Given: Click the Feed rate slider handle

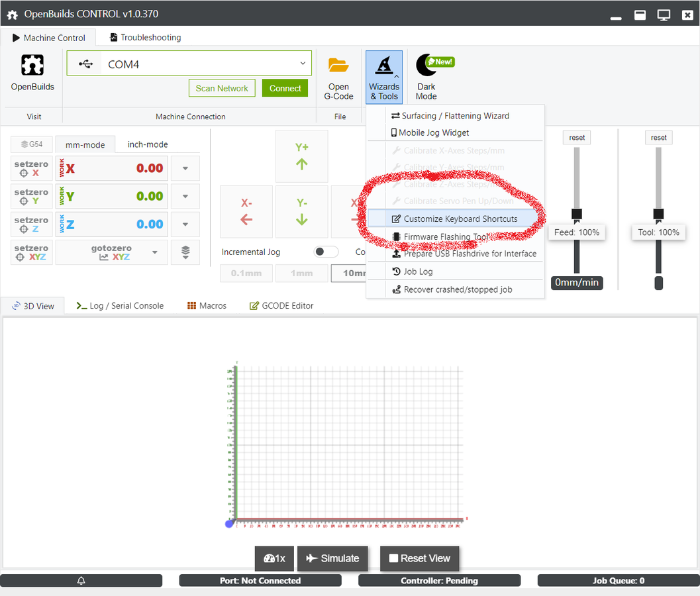Looking at the screenshot, I should click(x=577, y=214).
